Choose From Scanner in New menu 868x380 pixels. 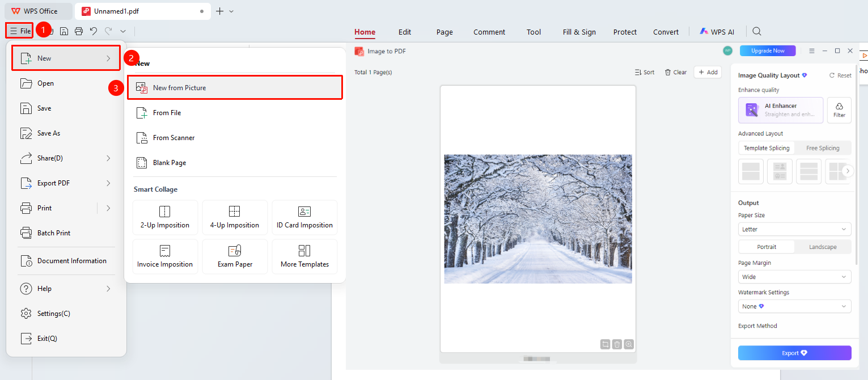click(235, 138)
